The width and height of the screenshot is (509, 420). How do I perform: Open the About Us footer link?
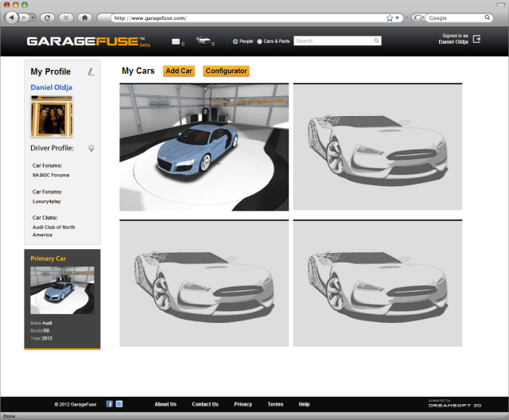click(165, 404)
